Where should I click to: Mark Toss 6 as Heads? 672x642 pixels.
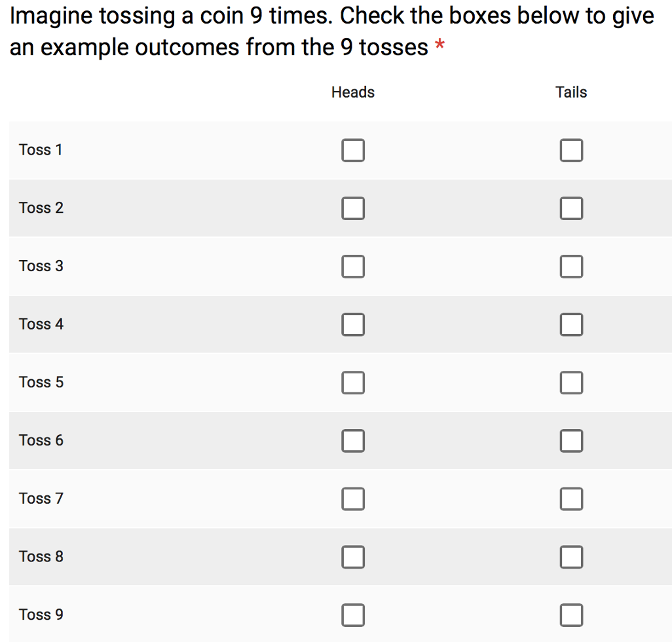coord(352,441)
